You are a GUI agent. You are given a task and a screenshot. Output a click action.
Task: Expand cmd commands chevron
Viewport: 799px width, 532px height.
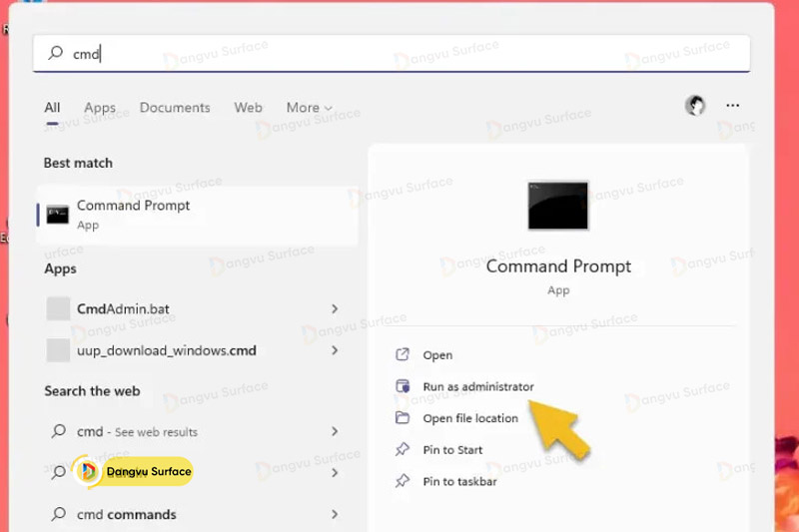pos(335,514)
